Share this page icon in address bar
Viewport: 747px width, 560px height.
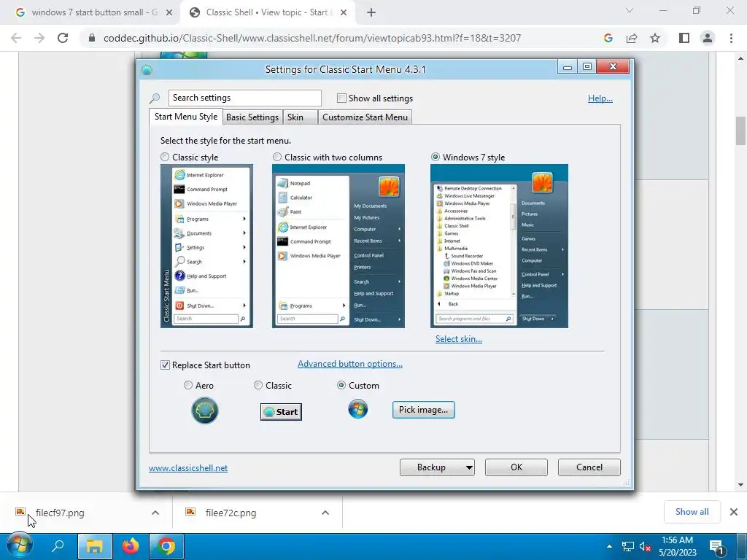click(x=632, y=38)
